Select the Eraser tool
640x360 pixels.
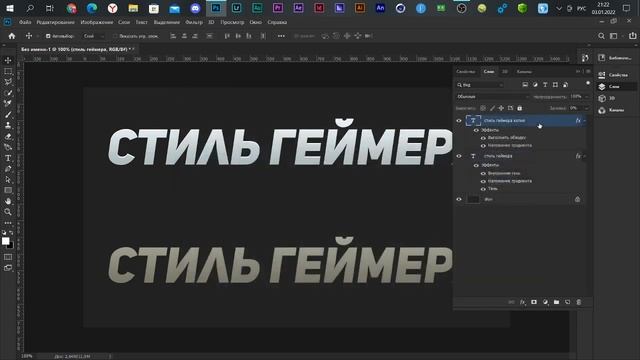[x=8, y=136]
